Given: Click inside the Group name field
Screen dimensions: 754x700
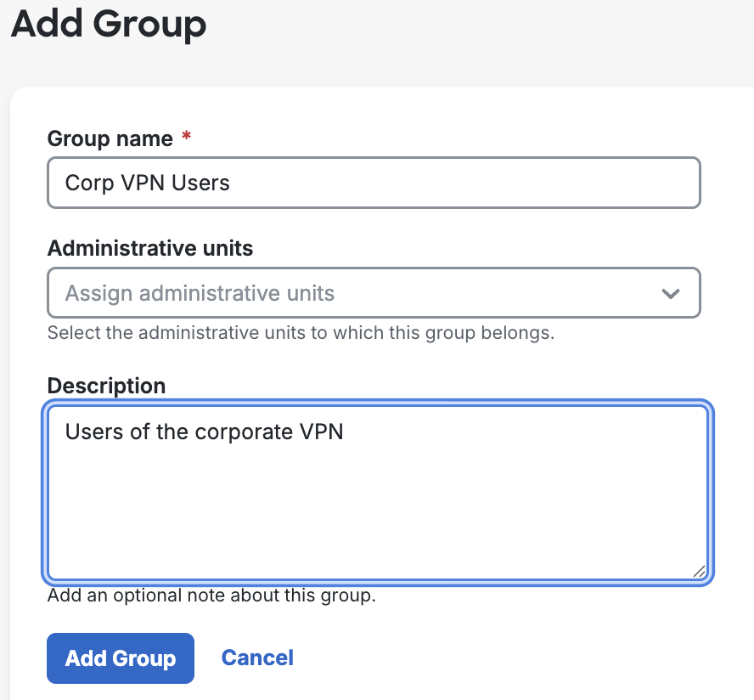Looking at the screenshot, I should pos(374,182).
